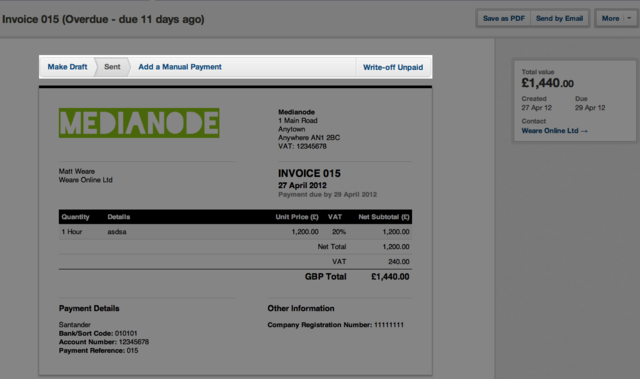Open the Weare Online Ltd contact link
This screenshot has width=640, height=379.
(x=554, y=131)
